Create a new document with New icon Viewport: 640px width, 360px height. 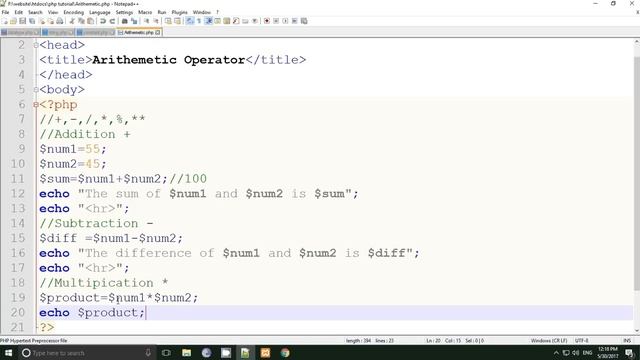click(5, 21)
